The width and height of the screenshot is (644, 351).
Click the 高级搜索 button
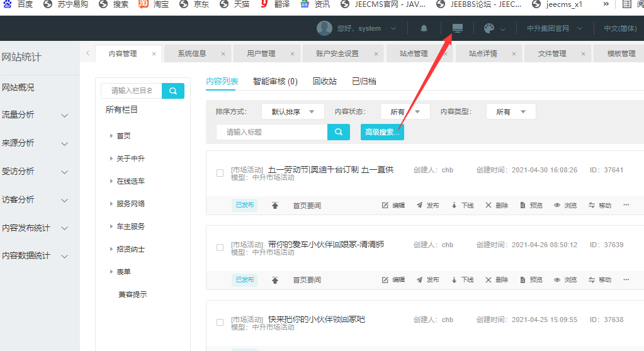pos(382,131)
